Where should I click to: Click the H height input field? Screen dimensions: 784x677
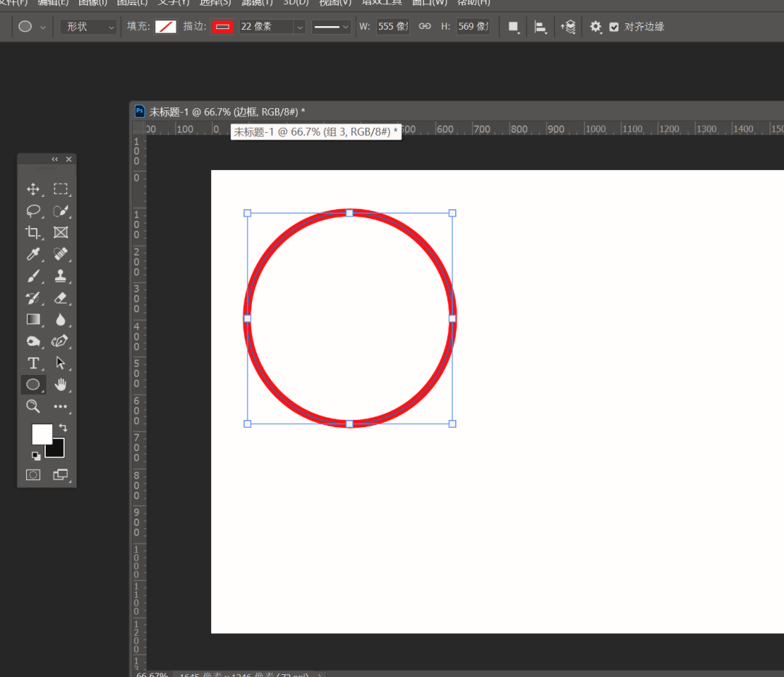click(473, 27)
